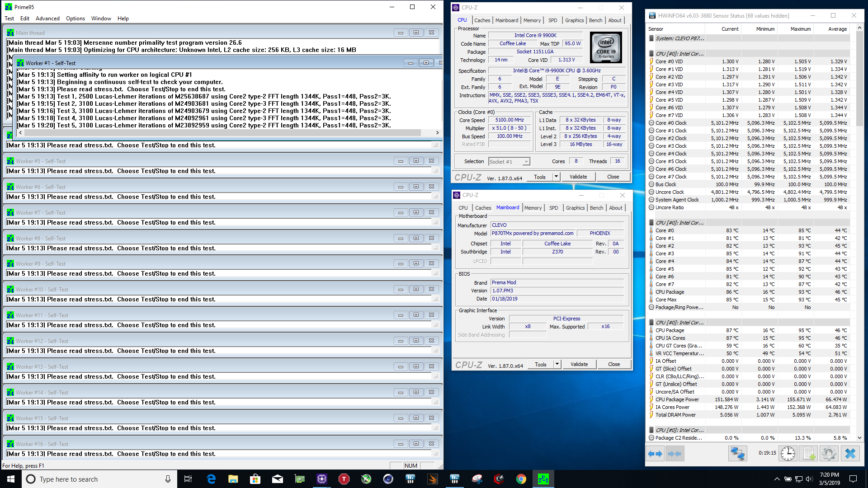The width and height of the screenshot is (868, 488).
Task: Open Task View on the taskbar
Action: point(188,479)
